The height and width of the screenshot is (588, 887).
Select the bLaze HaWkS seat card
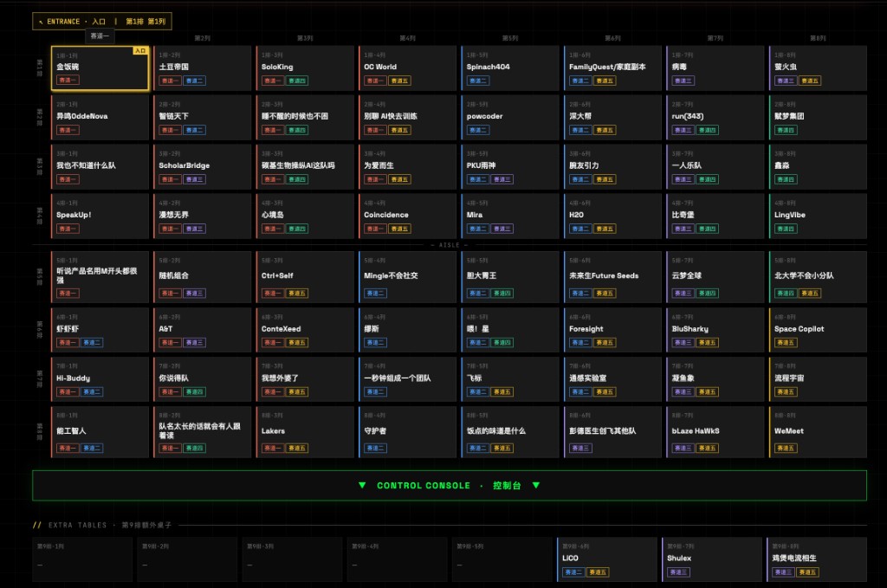[x=715, y=432]
